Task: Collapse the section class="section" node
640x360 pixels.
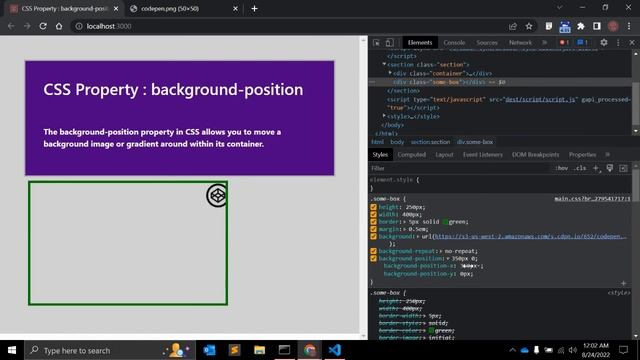Action: (384, 64)
